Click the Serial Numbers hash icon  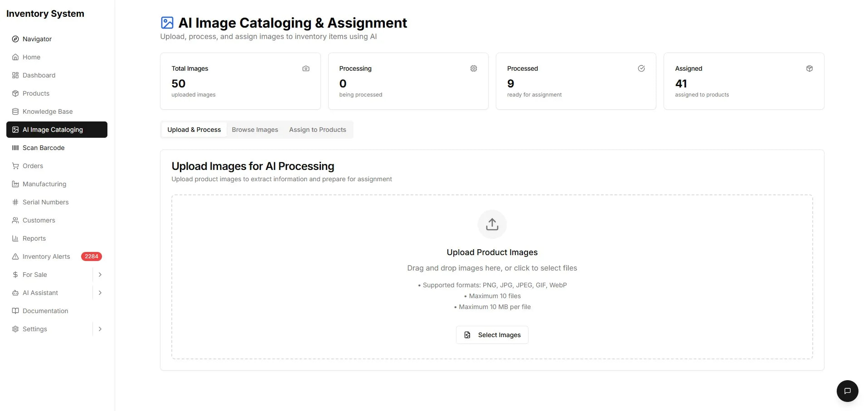tap(15, 202)
